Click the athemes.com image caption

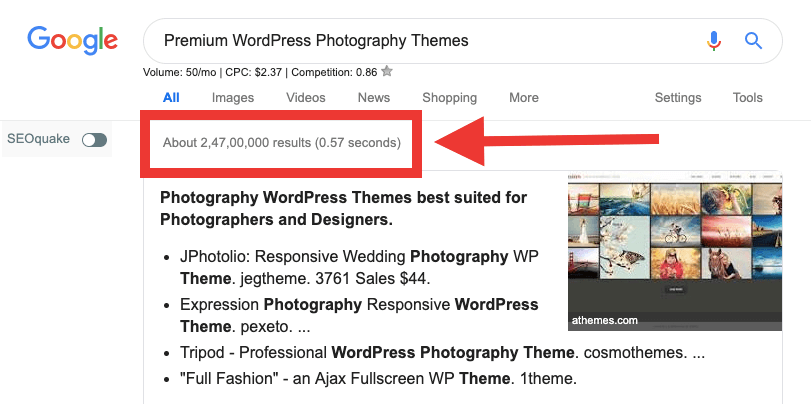[604, 320]
